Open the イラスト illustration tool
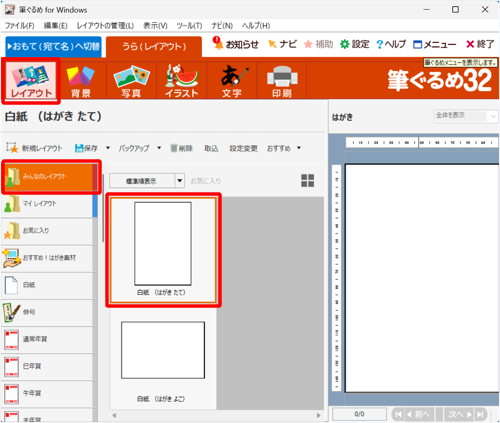This screenshot has height=423, width=500. 182,81
